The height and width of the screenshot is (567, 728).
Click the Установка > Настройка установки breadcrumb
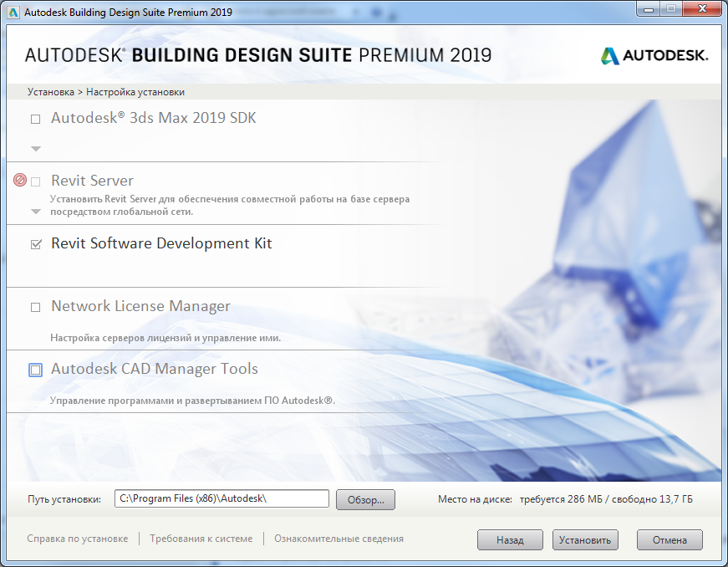[106, 92]
